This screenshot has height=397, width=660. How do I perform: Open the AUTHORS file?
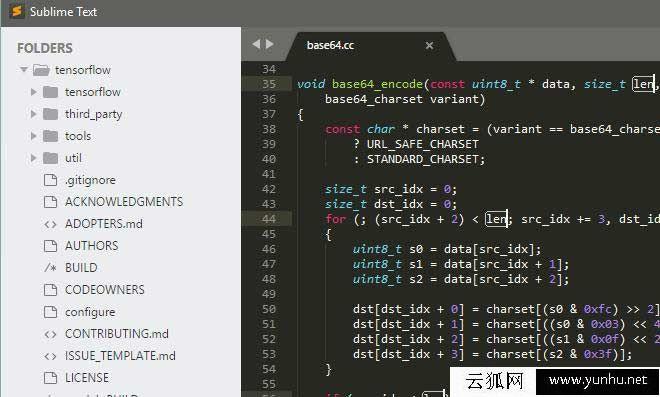(91, 246)
